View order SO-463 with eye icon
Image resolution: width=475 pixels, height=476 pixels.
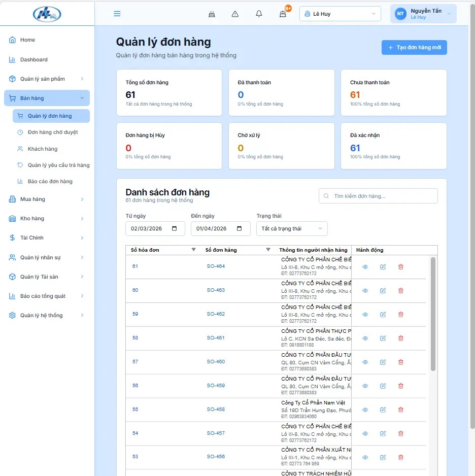(x=365, y=290)
